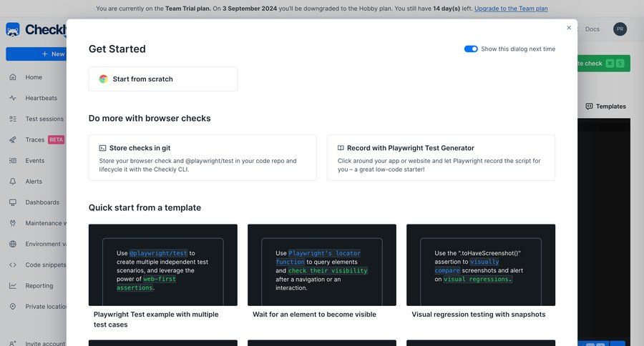Image resolution: width=644 pixels, height=346 pixels.
Task: Open Events in sidebar
Action: [35, 161]
